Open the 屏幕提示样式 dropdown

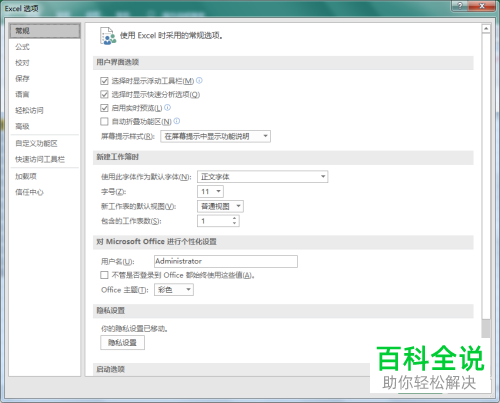coord(215,136)
